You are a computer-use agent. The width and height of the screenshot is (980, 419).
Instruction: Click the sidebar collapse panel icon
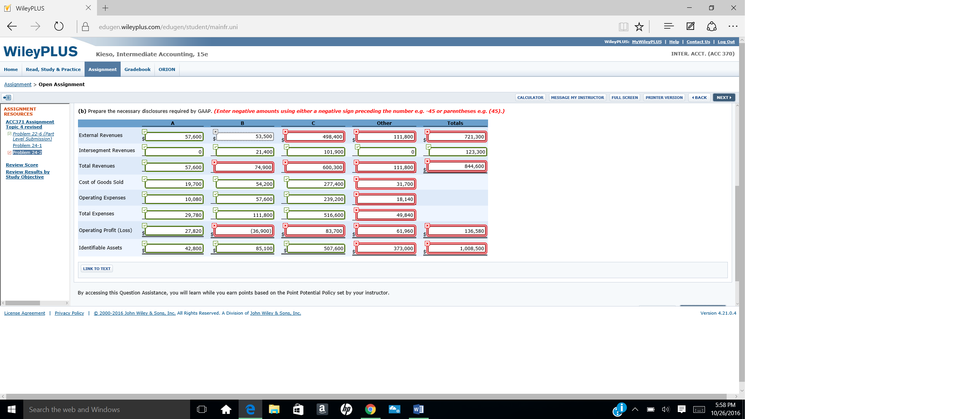(x=7, y=97)
